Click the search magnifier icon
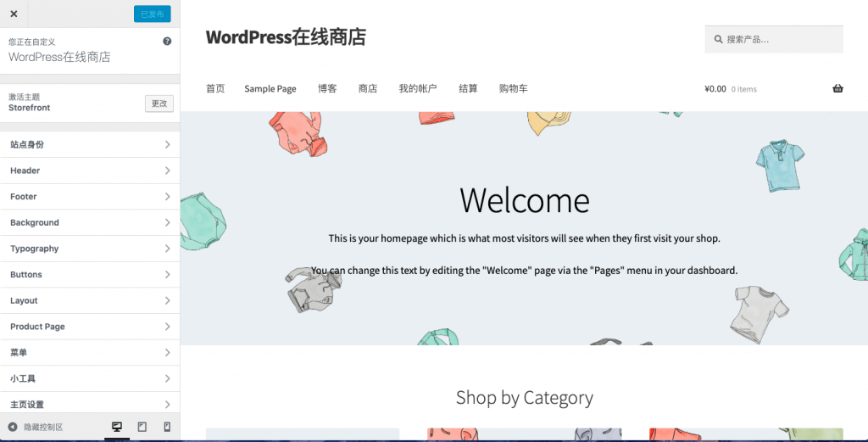Screen dimensions: 868x442 click(718, 39)
